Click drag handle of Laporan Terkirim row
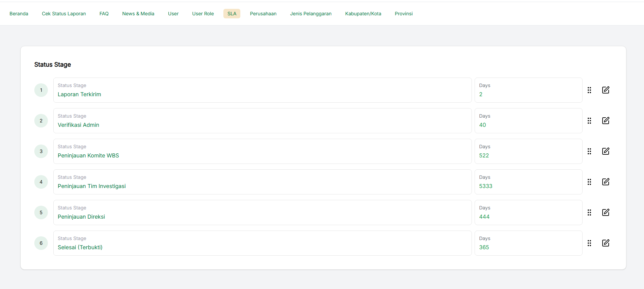 589,90
